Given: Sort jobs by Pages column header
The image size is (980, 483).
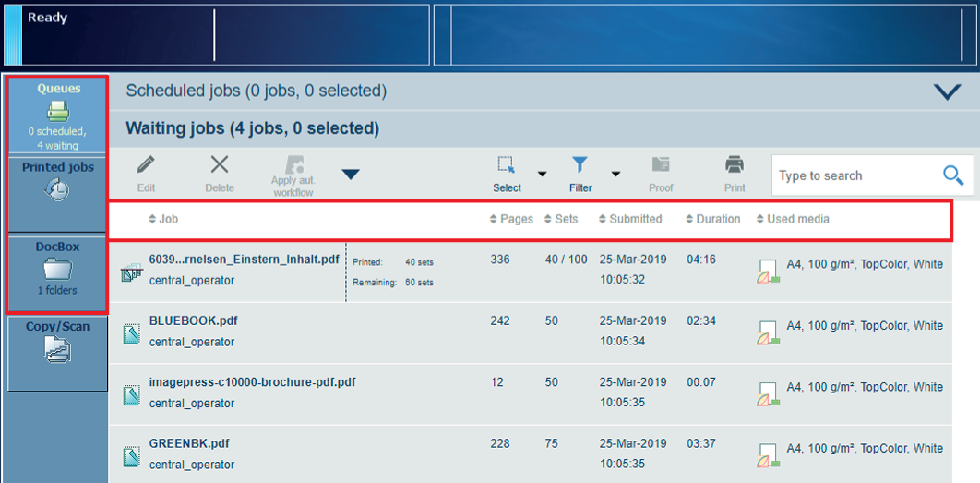Looking at the screenshot, I should [511, 220].
